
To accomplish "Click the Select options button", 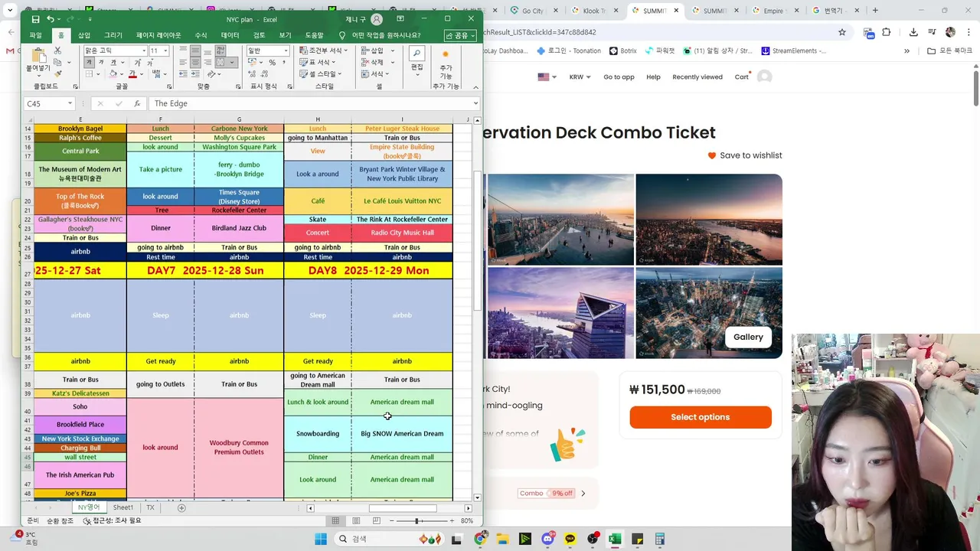I will point(701,417).
